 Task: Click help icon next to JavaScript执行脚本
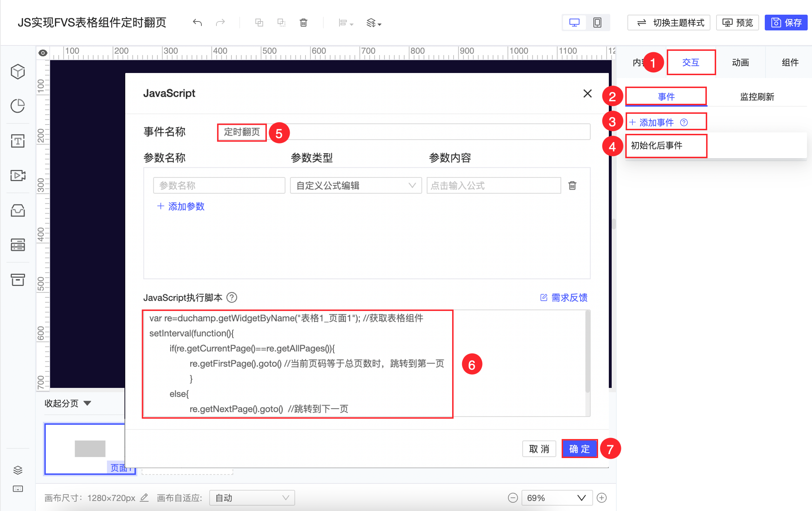coord(232,297)
